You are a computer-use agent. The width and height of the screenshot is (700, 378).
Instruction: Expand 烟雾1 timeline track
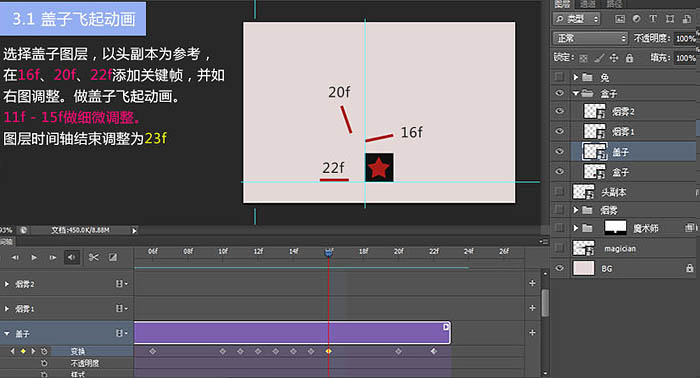click(x=7, y=308)
